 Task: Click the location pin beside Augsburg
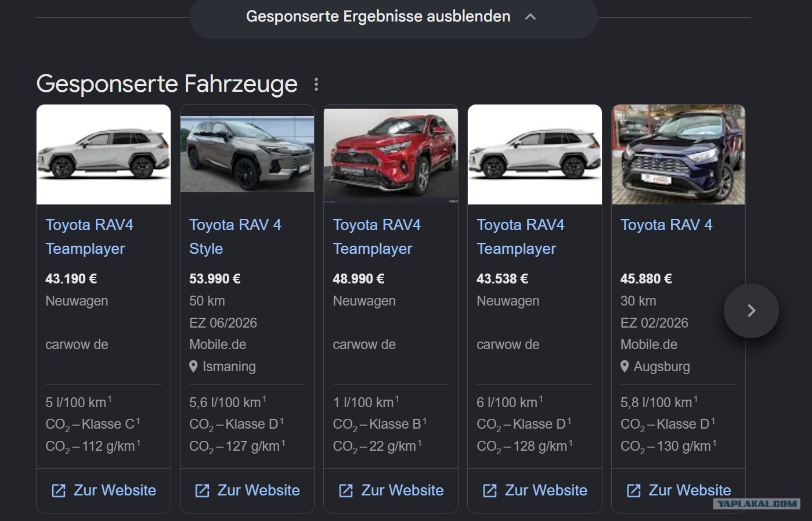625,367
